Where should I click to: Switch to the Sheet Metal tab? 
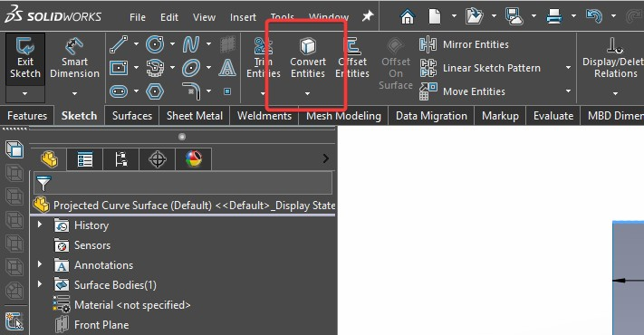point(195,116)
